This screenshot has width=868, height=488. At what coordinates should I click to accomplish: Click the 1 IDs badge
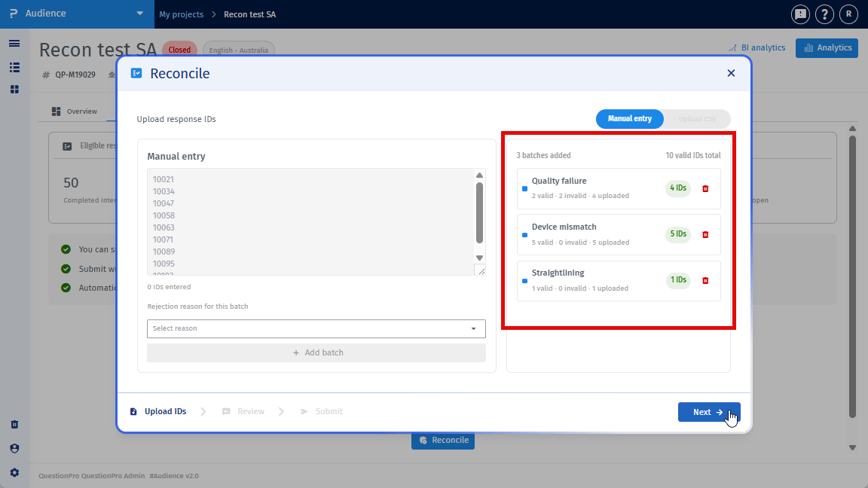coord(678,280)
